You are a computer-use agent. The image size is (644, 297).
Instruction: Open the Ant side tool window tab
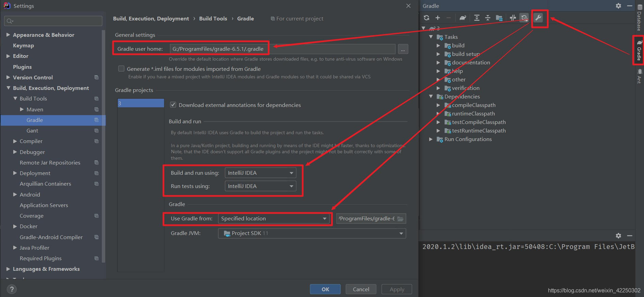640,76
